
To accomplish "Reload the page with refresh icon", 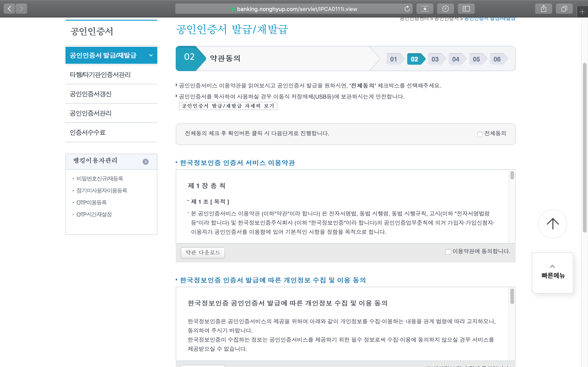I will click(407, 9).
